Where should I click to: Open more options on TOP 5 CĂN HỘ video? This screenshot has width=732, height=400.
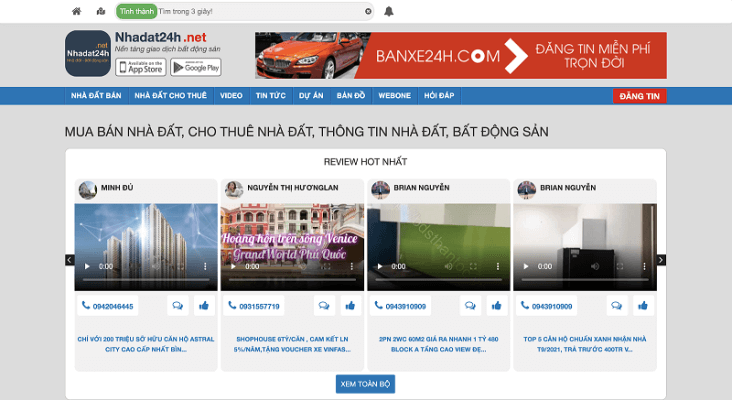[x=644, y=267]
